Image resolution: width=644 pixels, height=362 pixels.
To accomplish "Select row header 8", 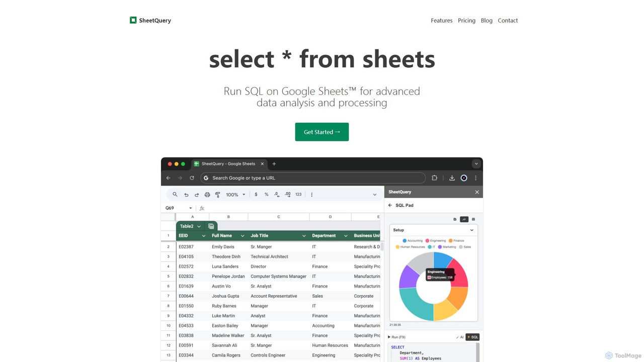I will 168,306.
